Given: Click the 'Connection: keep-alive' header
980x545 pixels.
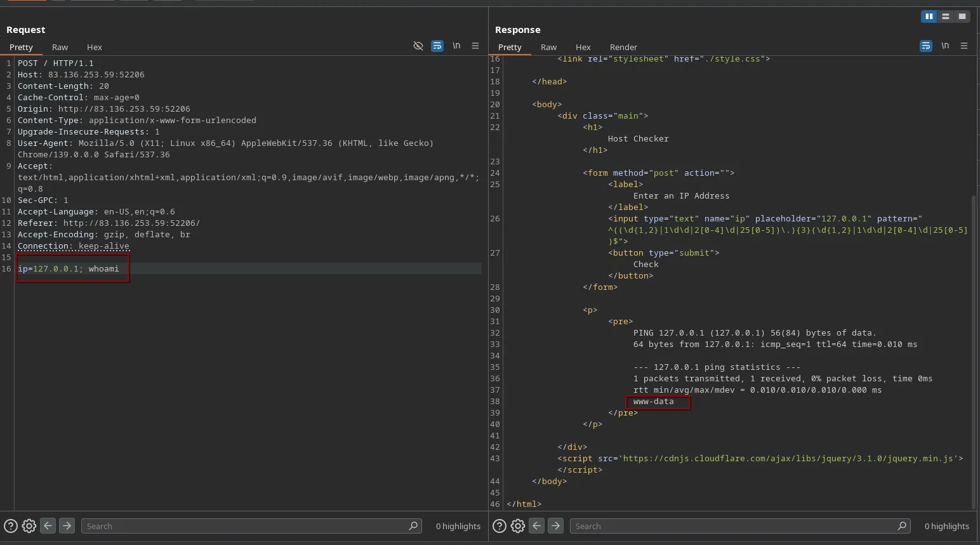Looking at the screenshot, I should 74,246.
